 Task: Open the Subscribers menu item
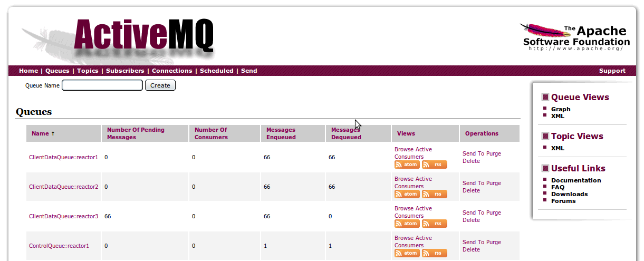coord(125,71)
